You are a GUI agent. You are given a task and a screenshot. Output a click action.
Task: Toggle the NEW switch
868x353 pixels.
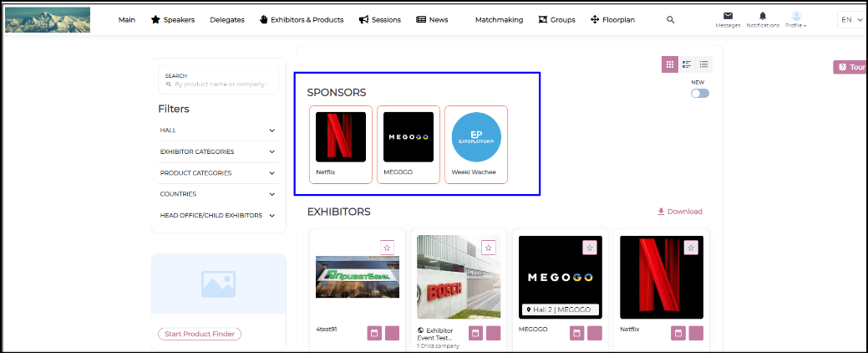700,93
